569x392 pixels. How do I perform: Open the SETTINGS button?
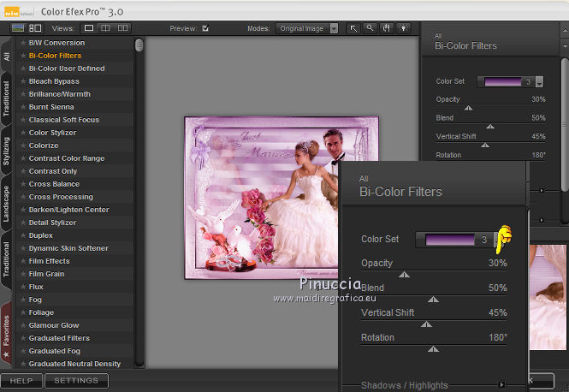pyautogui.click(x=77, y=380)
